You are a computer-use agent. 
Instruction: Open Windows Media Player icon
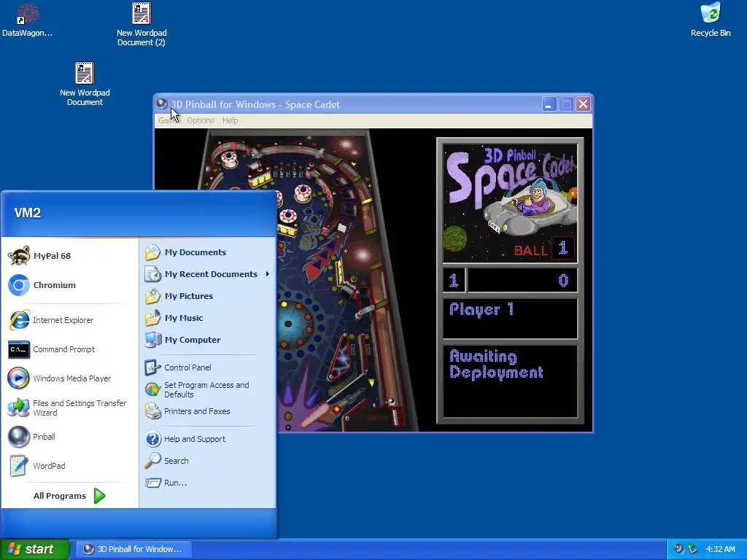19,378
